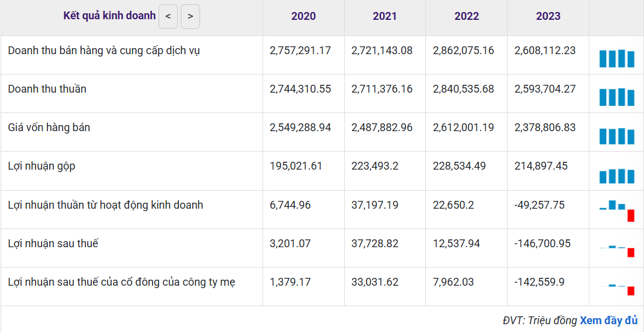
Task: Click the value 2,721,143.08
Action: coord(382,51)
